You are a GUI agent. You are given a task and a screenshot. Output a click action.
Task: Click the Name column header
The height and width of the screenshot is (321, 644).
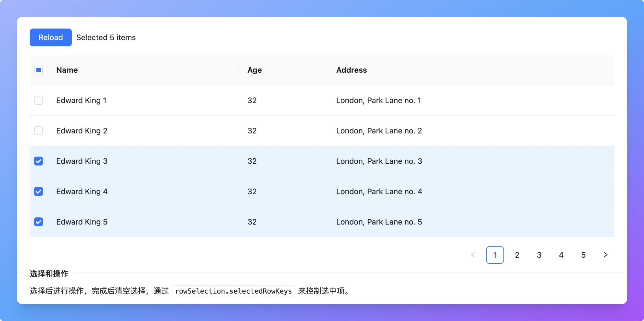click(67, 70)
